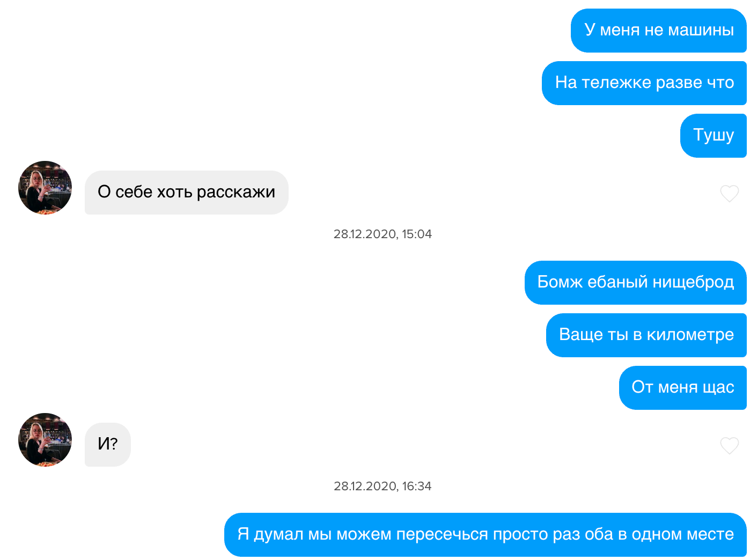The image size is (750, 560).
Task: Click the word 'тележке' in second message
Action: click(616, 83)
